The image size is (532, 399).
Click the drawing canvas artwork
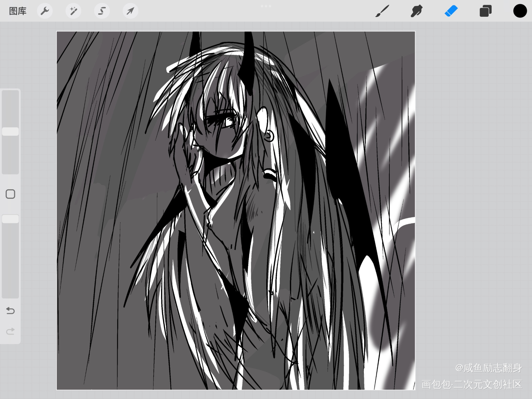[x=236, y=210]
